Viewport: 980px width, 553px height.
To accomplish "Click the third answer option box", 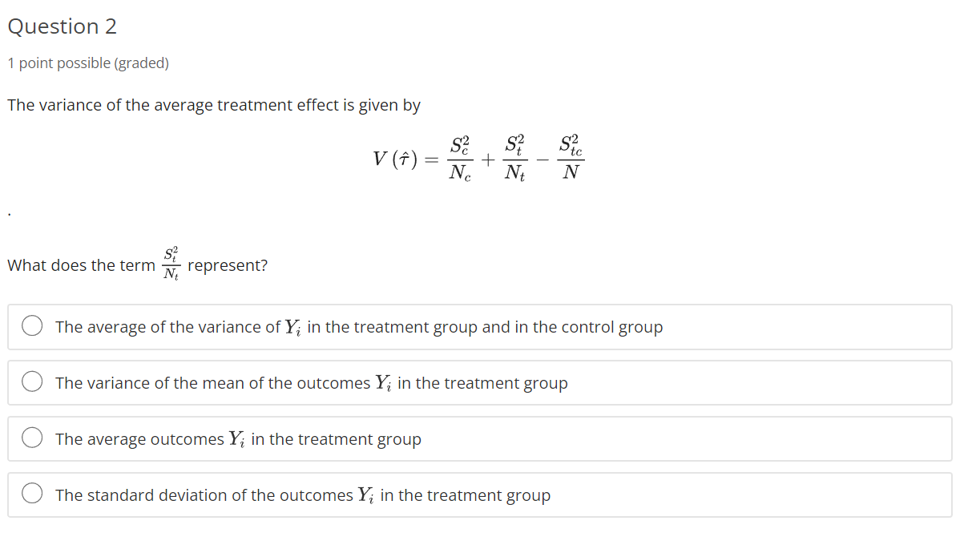I will (x=479, y=438).
